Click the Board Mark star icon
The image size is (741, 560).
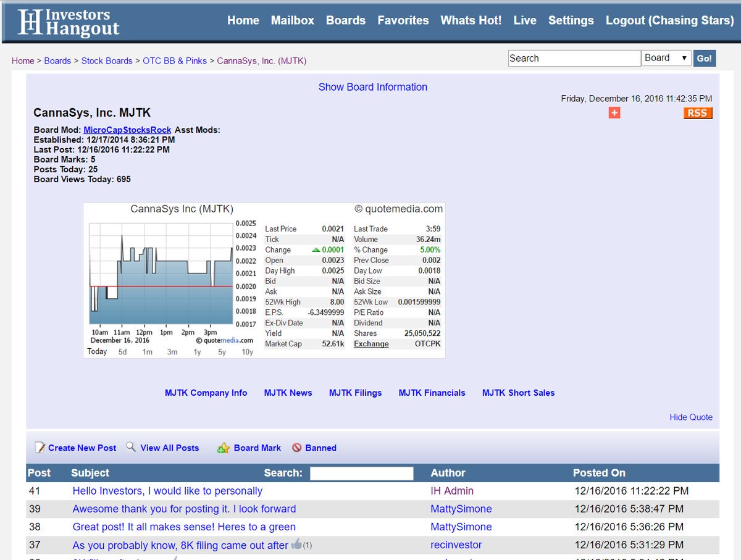click(223, 448)
